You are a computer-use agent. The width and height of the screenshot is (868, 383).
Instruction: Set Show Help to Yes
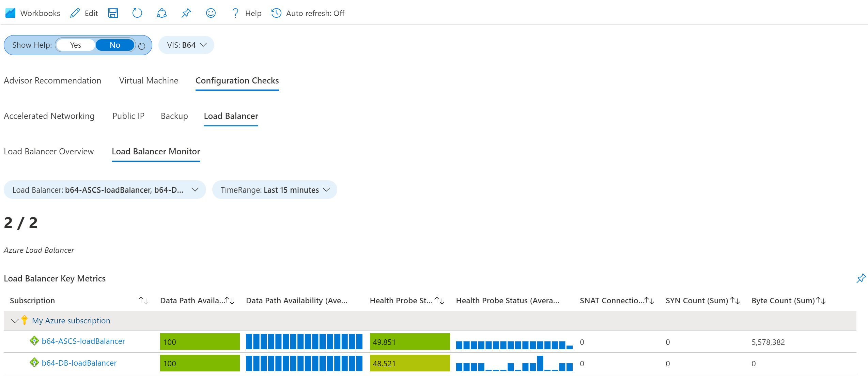coord(76,45)
